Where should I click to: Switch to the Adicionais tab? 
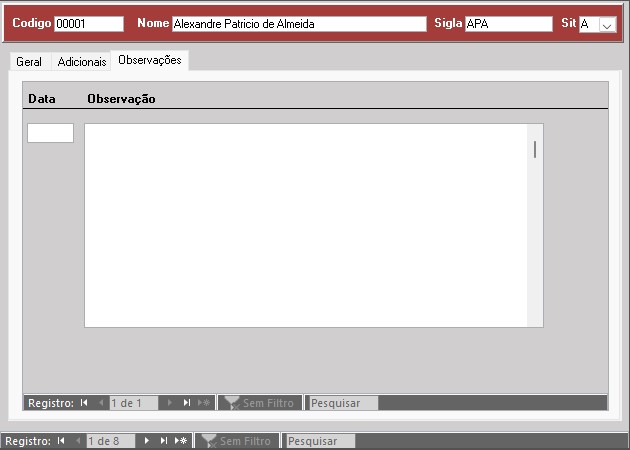click(x=82, y=62)
